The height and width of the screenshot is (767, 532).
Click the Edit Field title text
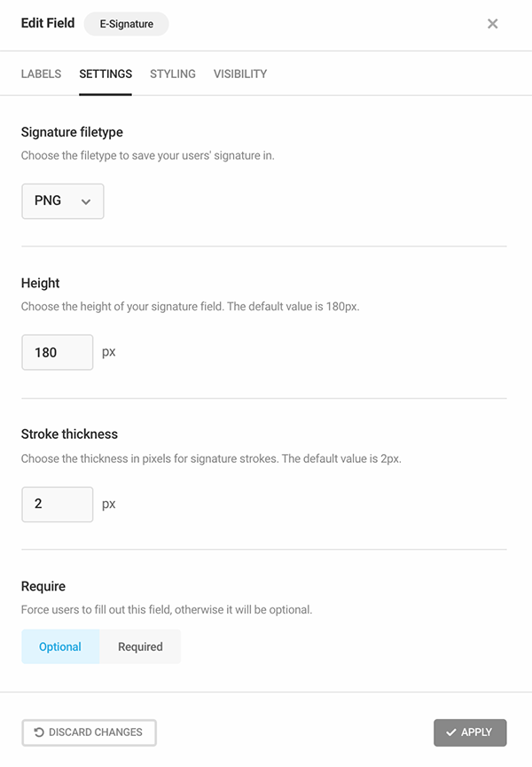(48, 23)
